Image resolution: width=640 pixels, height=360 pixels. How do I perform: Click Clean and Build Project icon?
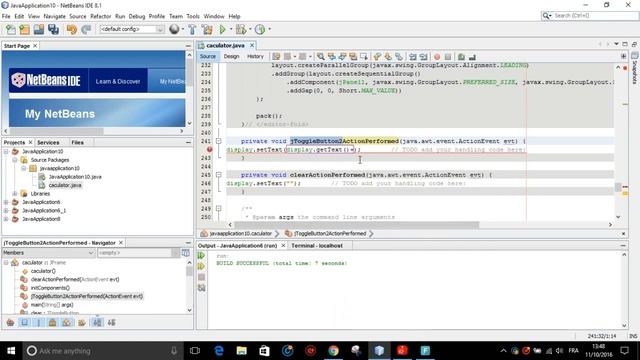pyautogui.click(x=207, y=29)
